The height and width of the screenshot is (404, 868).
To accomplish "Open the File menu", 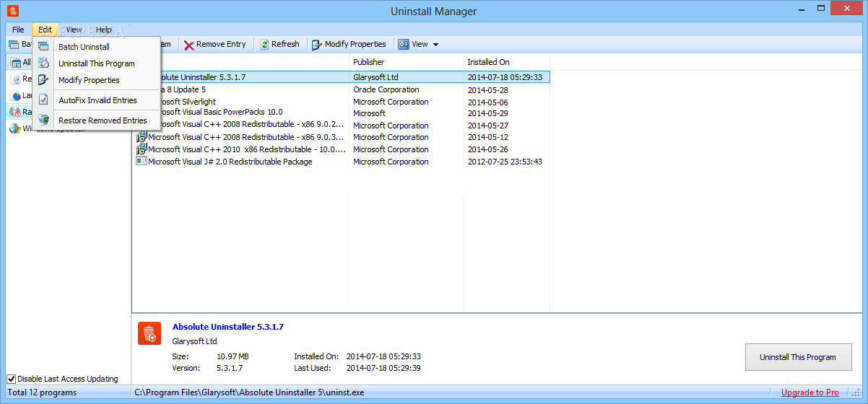I will pos(18,30).
